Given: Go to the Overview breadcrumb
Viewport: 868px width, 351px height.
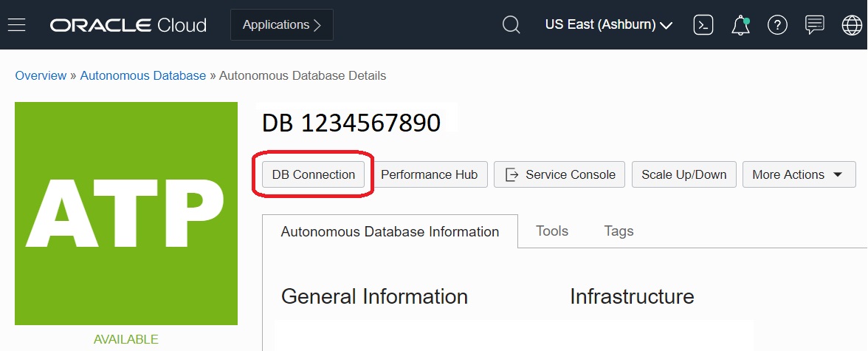Looking at the screenshot, I should click(41, 75).
